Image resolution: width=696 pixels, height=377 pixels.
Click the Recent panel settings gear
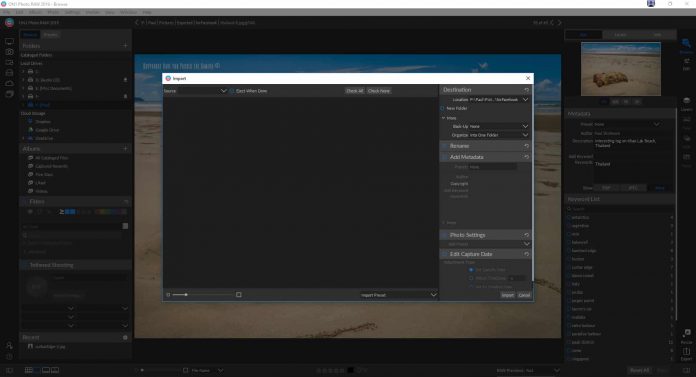[x=125, y=337]
